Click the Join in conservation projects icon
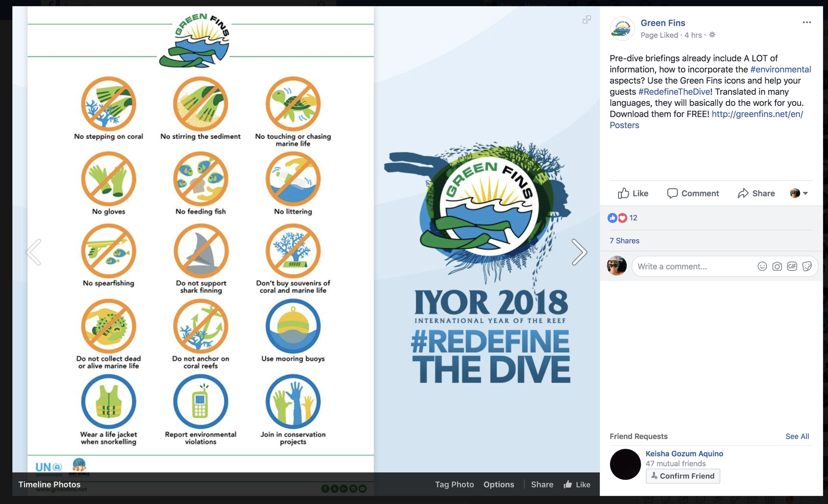The image size is (828, 504). coord(293,402)
